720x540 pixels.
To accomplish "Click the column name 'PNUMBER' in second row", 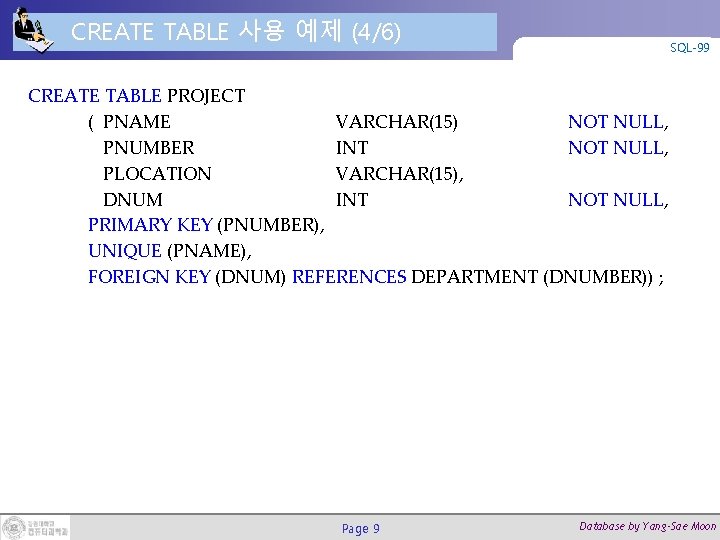I will click(149, 148).
